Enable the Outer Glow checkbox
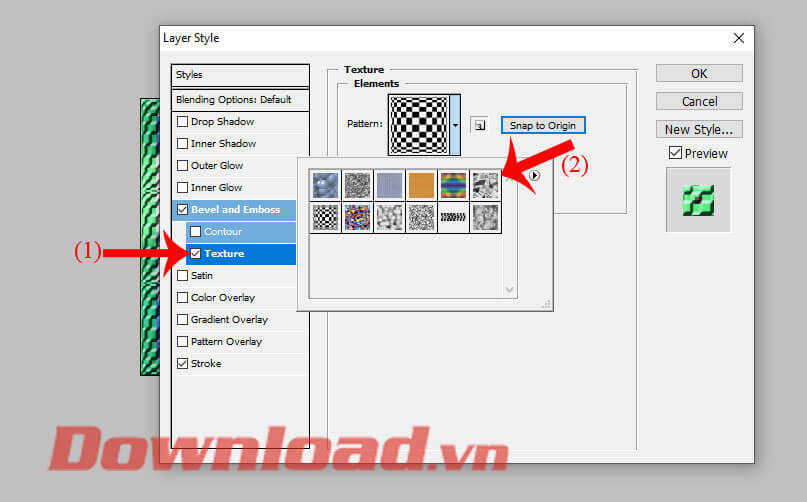The image size is (807, 502). [x=182, y=166]
